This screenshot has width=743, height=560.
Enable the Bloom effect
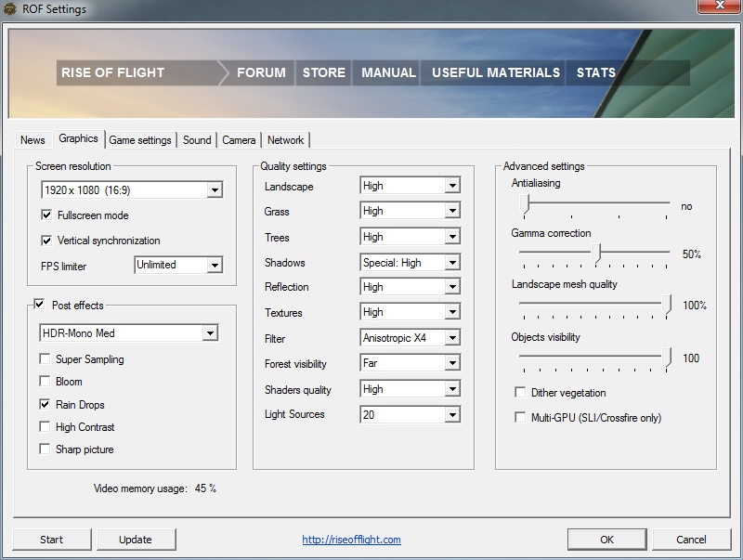(x=45, y=382)
